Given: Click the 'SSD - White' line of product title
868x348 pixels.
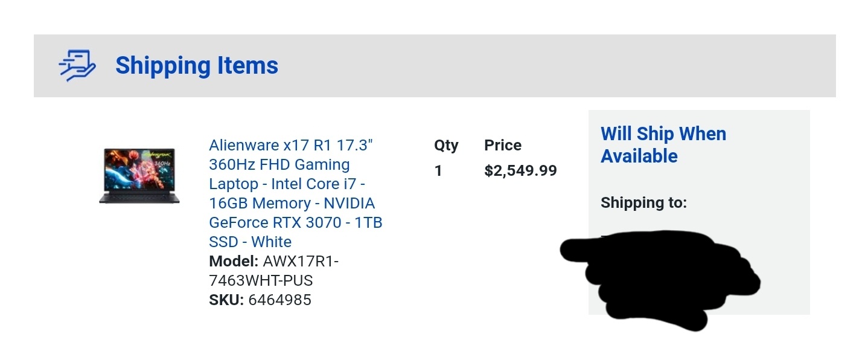Looking at the screenshot, I should pyautogui.click(x=251, y=242).
